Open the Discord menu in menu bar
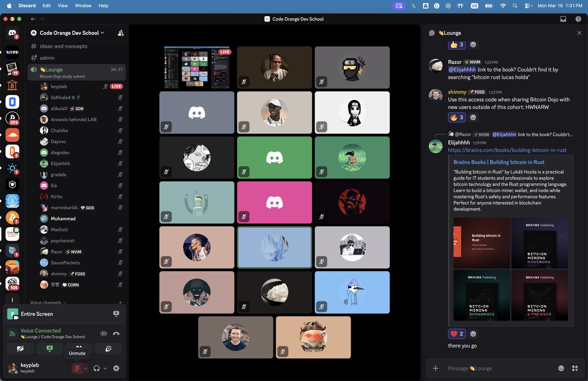Viewport: 588px width, 381px height. coord(27,6)
